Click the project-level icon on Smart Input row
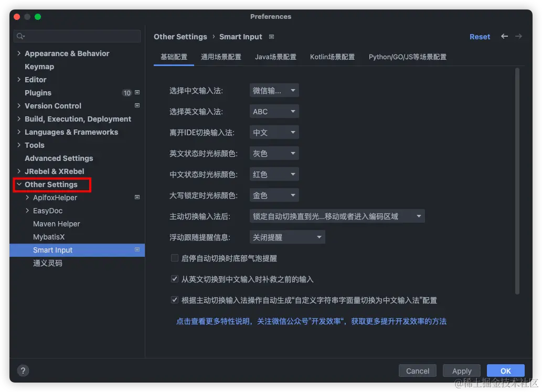Screen dimensions: 542x392 tap(137, 249)
